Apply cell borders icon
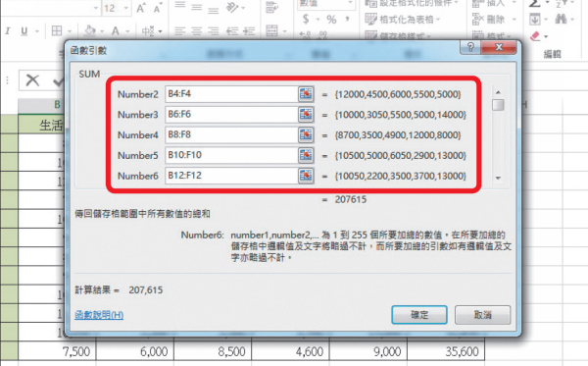This screenshot has height=366, width=588. [x=57, y=30]
